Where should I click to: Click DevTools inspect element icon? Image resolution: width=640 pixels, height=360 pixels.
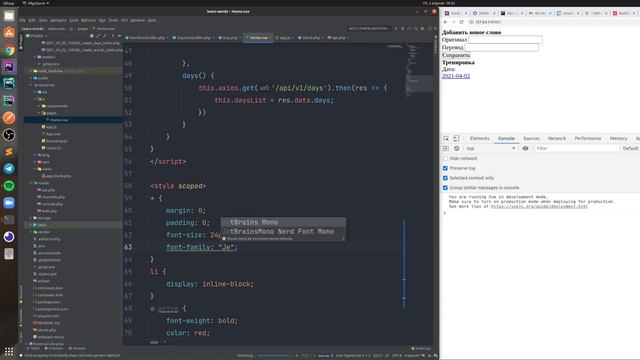point(446,139)
